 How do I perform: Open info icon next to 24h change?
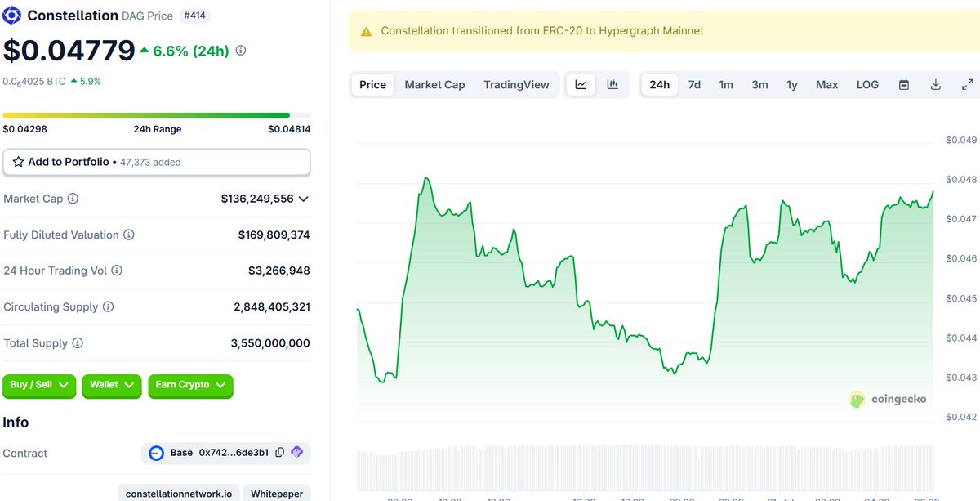(x=240, y=51)
